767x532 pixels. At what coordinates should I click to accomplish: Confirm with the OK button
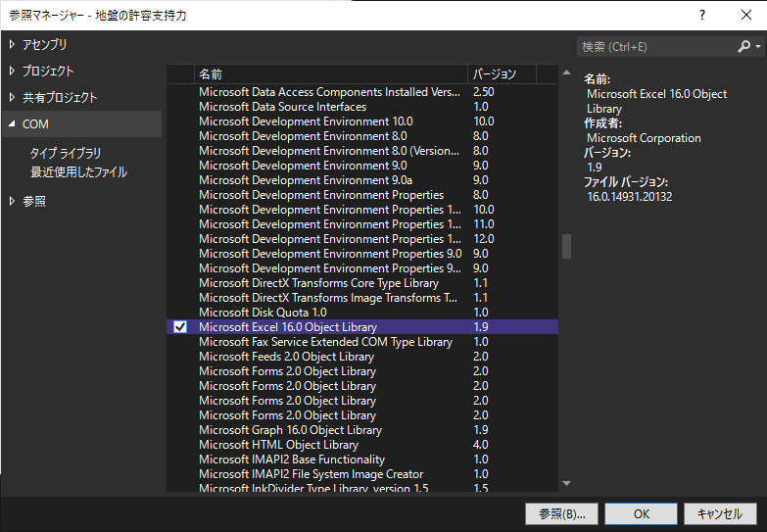click(642, 514)
